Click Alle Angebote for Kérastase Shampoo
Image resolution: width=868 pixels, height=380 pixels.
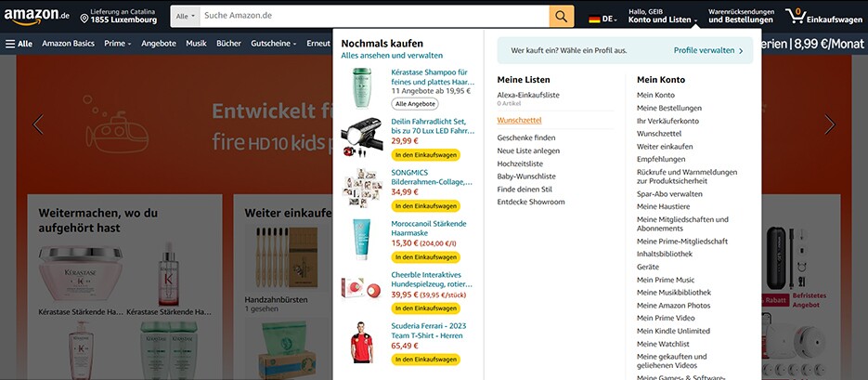pos(415,103)
